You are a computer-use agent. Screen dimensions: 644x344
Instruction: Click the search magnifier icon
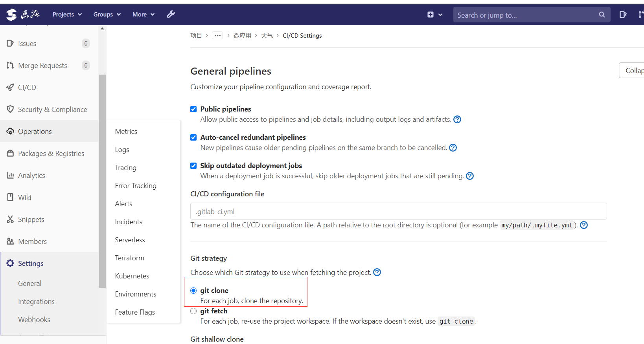pyautogui.click(x=602, y=15)
